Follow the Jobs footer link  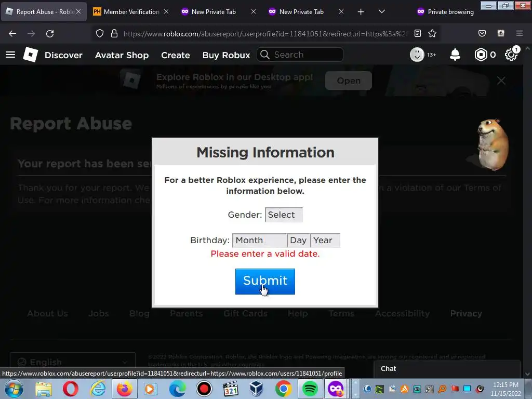pyautogui.click(x=99, y=313)
